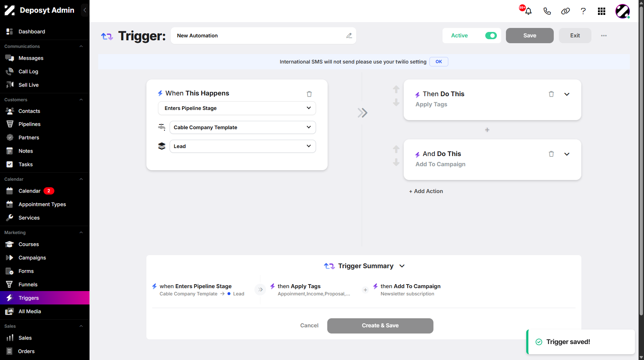Open Enters Pipeline Stage dropdown

(237, 108)
